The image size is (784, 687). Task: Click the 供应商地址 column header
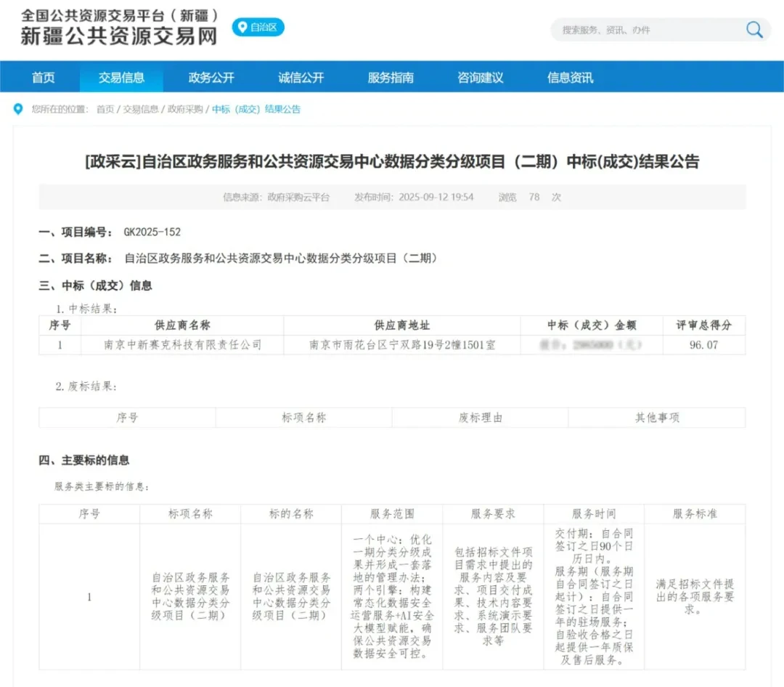402,325
